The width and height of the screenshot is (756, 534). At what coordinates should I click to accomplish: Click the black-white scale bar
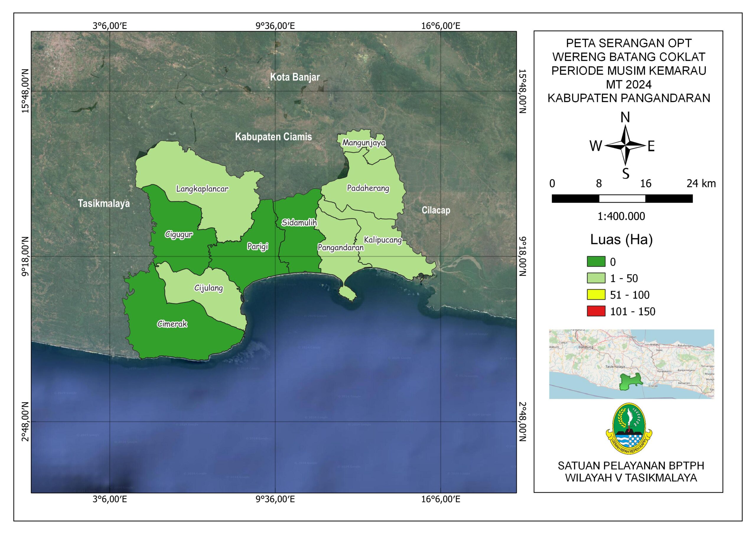point(622,198)
